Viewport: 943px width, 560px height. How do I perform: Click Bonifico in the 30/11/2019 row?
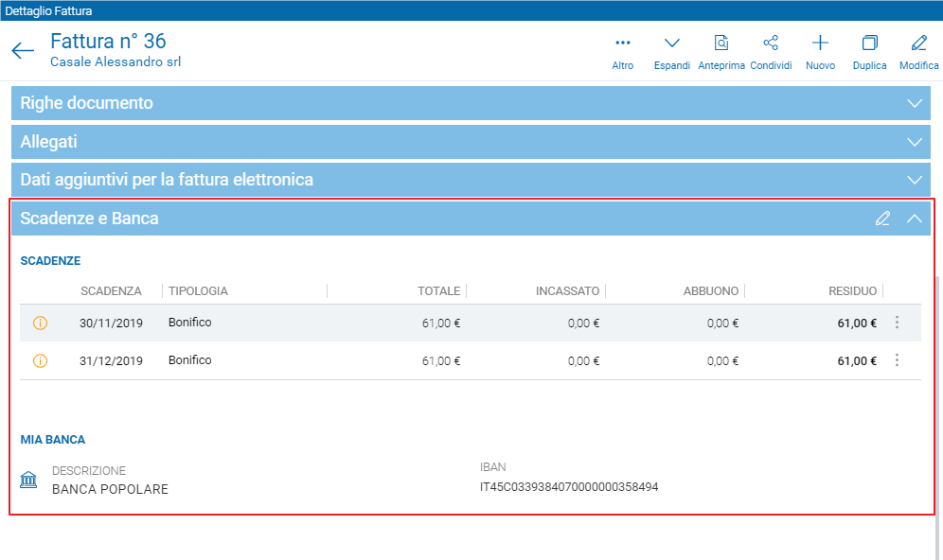190,323
